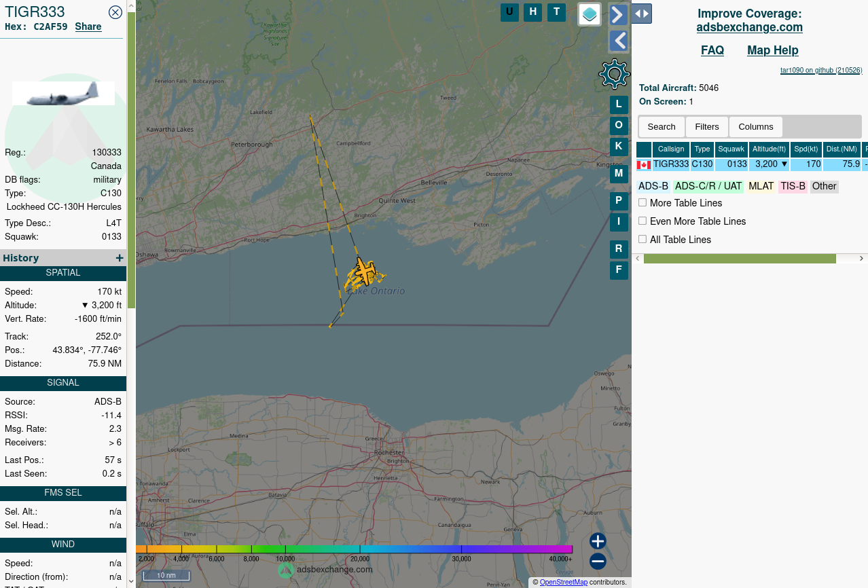The height and width of the screenshot is (588, 868).
Task: Toggle the U map button
Action: coord(509,12)
